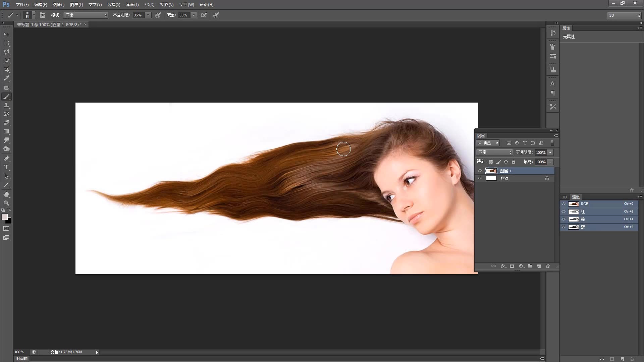Screen dimensions: 644x362
Task: Select the Hand tool
Action: (x=6, y=194)
